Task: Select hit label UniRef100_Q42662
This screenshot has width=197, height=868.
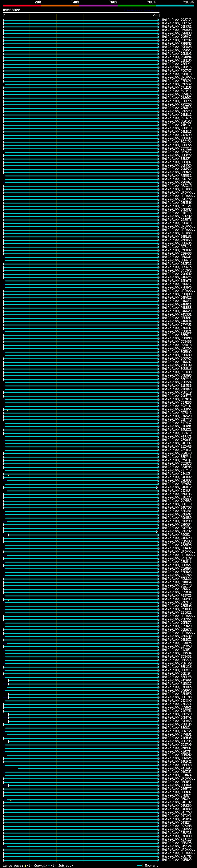Action: point(177,98)
